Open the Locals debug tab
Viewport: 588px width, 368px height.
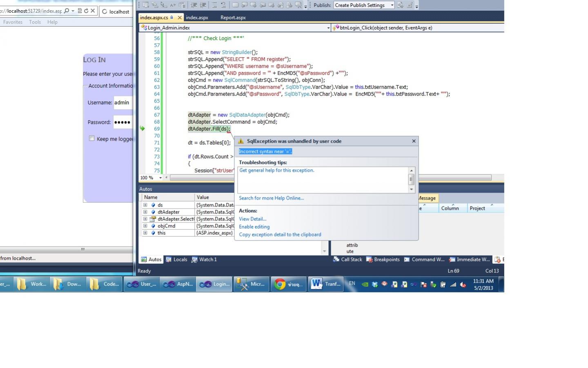coord(176,259)
